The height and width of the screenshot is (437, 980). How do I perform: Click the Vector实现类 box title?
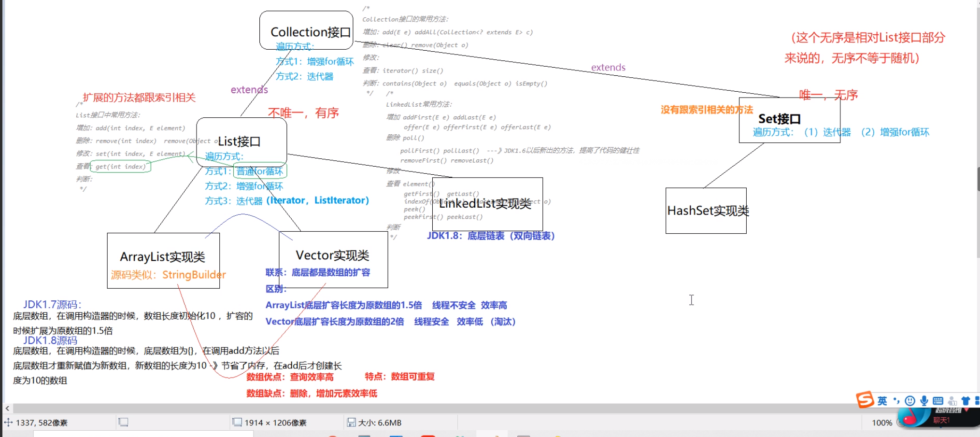(332, 255)
